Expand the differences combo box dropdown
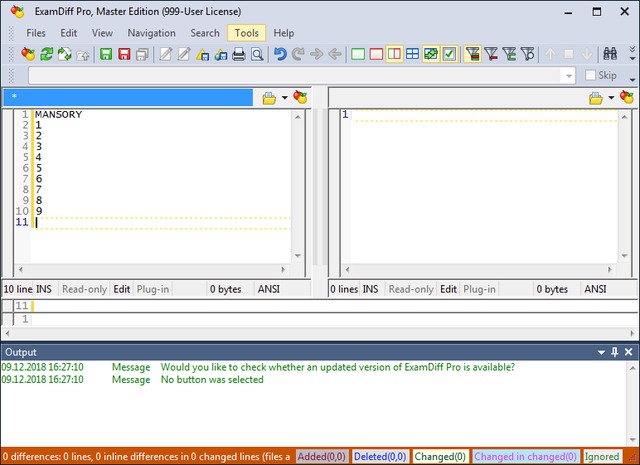 [569, 76]
